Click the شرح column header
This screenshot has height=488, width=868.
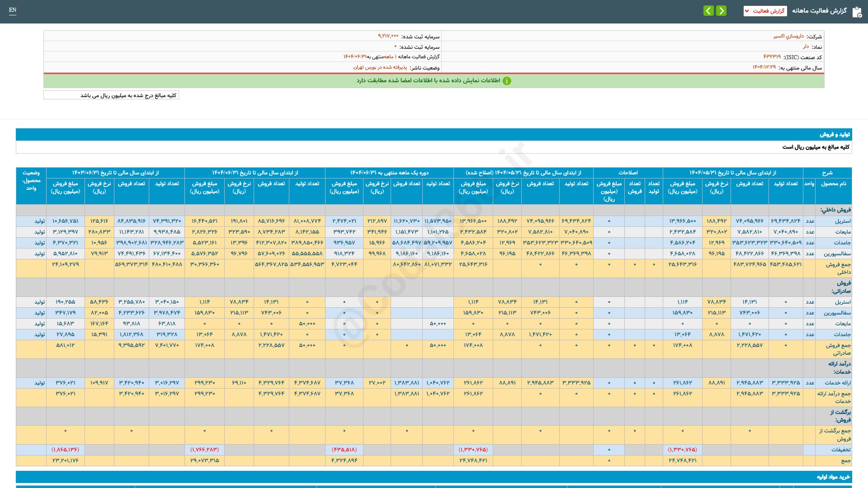(827, 173)
